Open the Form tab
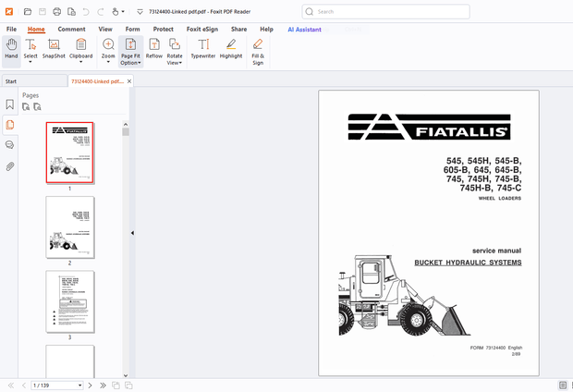573x392 pixels. pyautogui.click(x=132, y=30)
